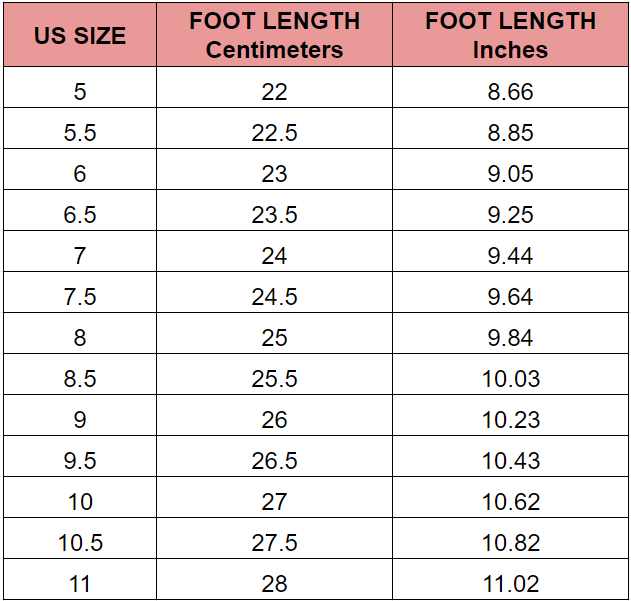Select the 10.82 inches cell

coord(510,539)
